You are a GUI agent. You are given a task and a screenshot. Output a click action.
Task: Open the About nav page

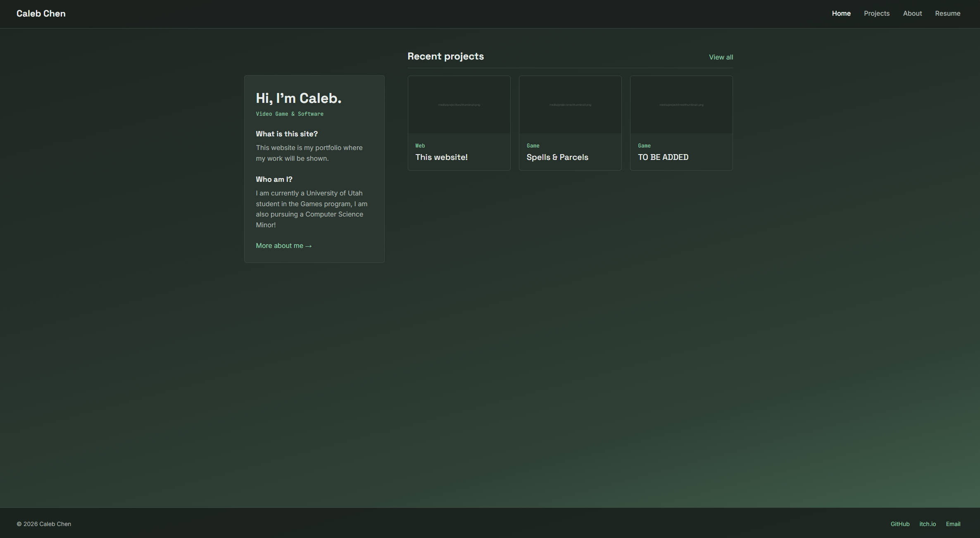click(x=912, y=14)
